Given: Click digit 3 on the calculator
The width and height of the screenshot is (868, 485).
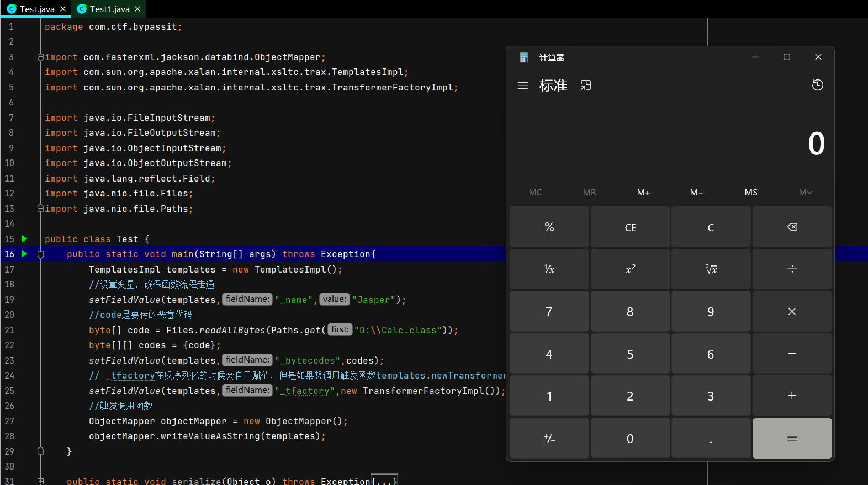Looking at the screenshot, I should pos(711,396).
